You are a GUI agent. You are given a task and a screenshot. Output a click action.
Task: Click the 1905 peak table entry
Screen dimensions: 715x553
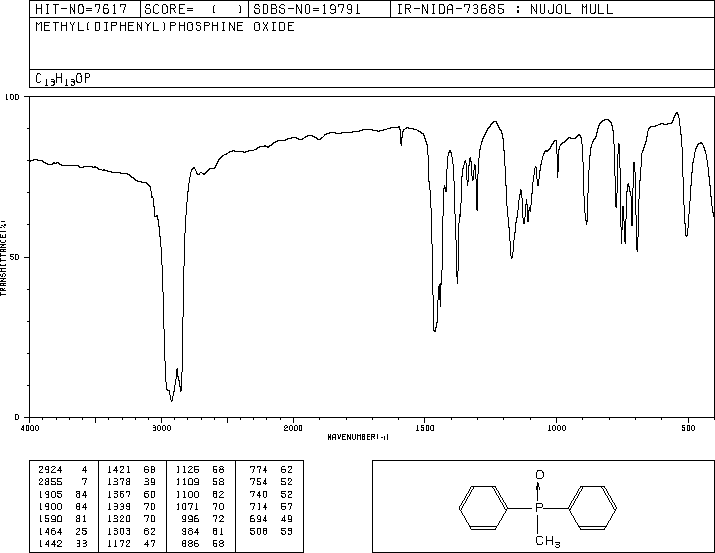coord(50,494)
